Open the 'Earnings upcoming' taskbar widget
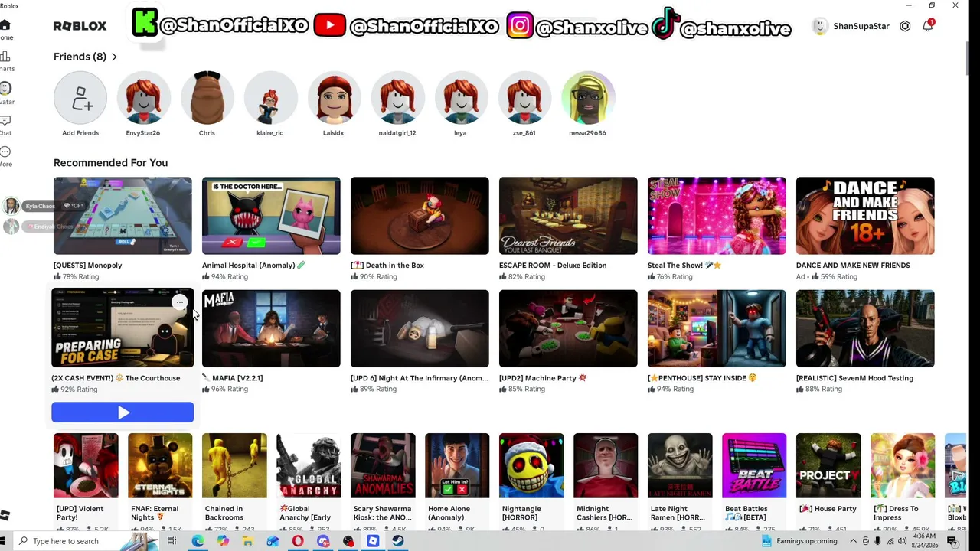Screen dimensions: 980x551 point(799,541)
